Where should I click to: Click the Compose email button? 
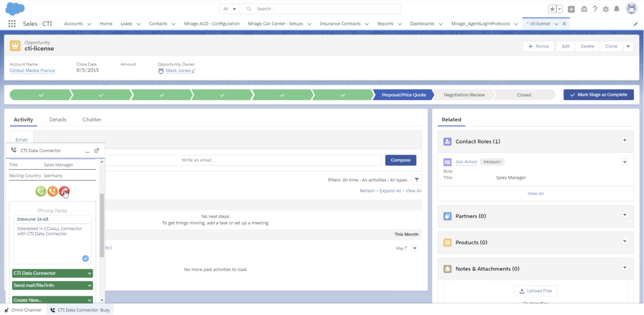pos(401,160)
